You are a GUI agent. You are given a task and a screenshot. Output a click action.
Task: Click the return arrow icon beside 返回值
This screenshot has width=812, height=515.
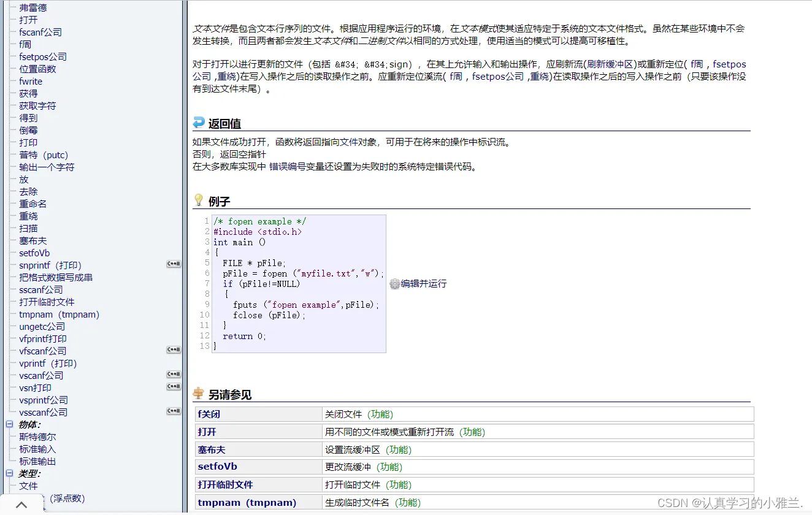199,123
